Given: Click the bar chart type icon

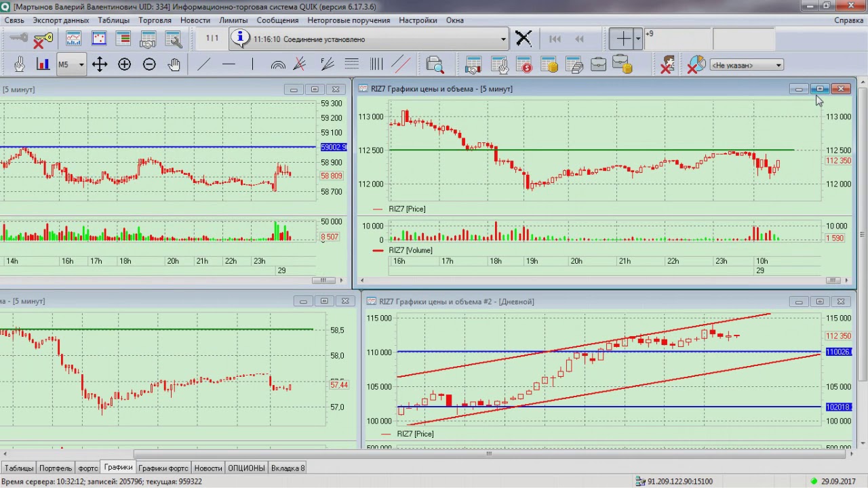Looking at the screenshot, I should [x=43, y=64].
